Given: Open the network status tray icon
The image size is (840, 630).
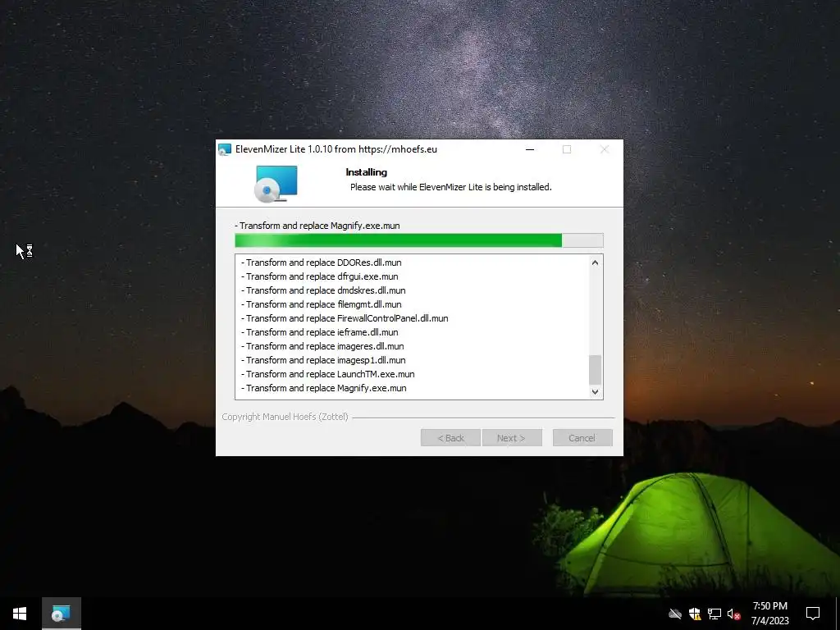Looking at the screenshot, I should coord(714,614).
